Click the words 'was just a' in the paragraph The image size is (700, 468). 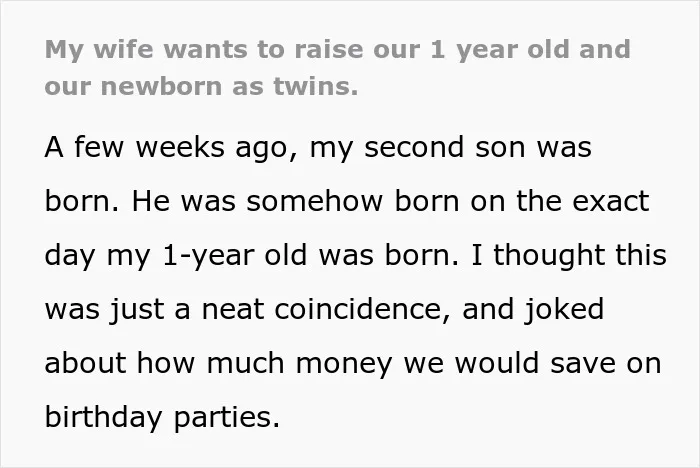[117, 310]
